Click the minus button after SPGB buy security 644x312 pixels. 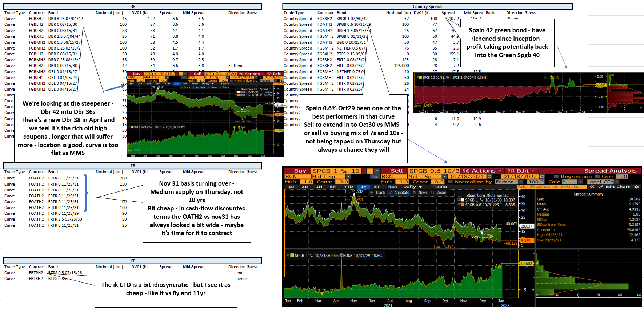pyautogui.click(x=370, y=171)
